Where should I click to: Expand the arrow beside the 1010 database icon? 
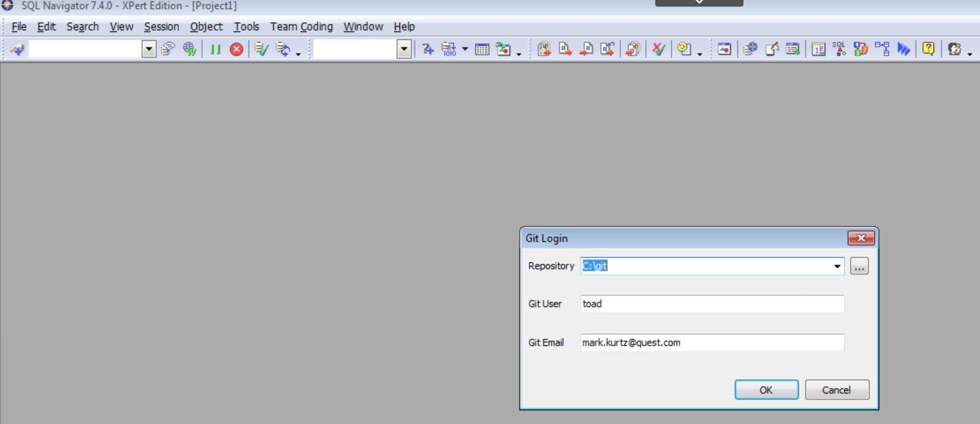[465, 49]
